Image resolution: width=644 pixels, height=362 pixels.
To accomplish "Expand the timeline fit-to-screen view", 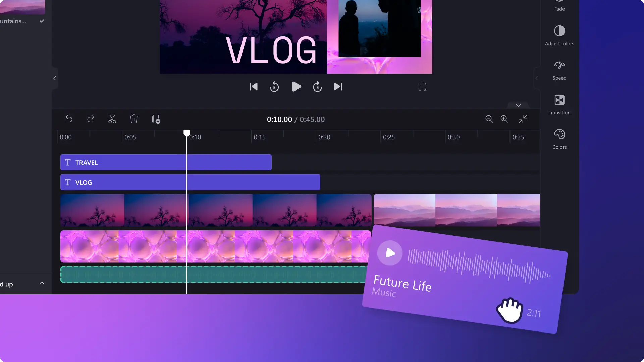I will pos(523,119).
